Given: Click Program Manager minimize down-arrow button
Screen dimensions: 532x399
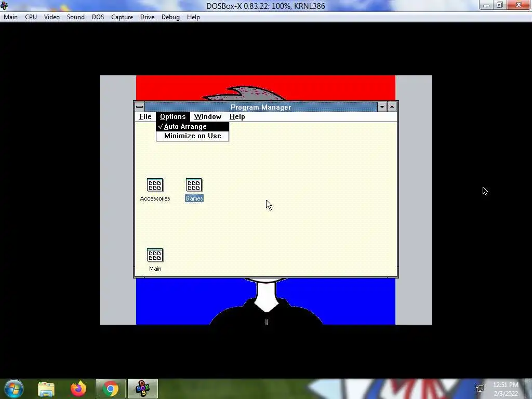Looking at the screenshot, I should click(382, 107).
